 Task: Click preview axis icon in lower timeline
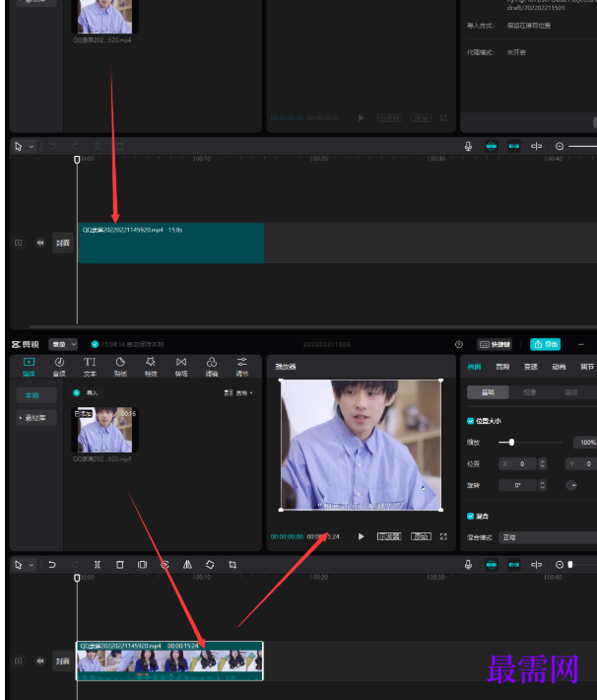click(x=536, y=565)
